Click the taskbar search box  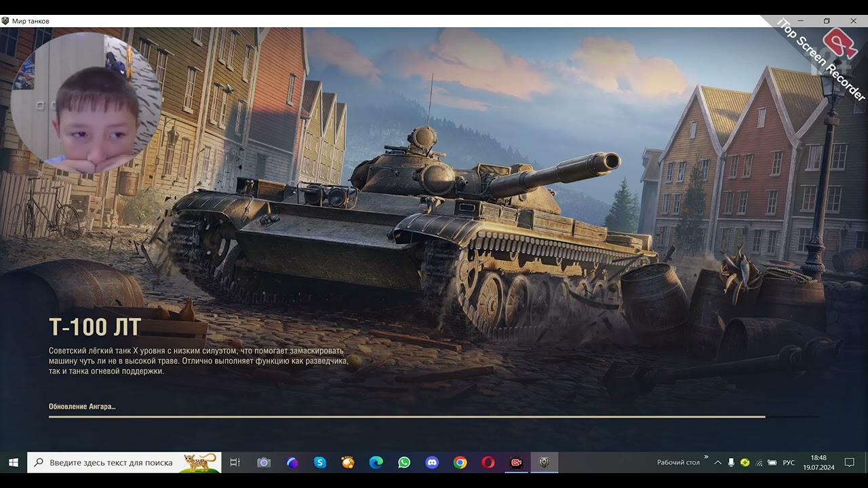coord(124,462)
